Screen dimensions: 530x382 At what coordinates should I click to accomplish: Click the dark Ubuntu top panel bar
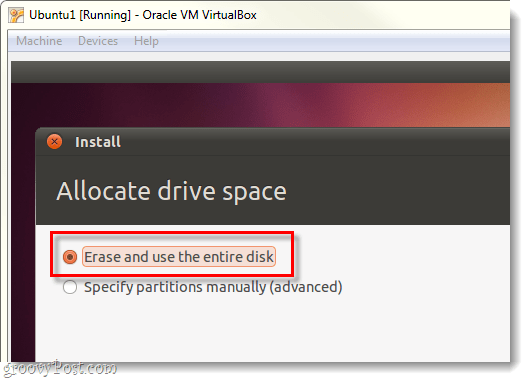[260, 72]
